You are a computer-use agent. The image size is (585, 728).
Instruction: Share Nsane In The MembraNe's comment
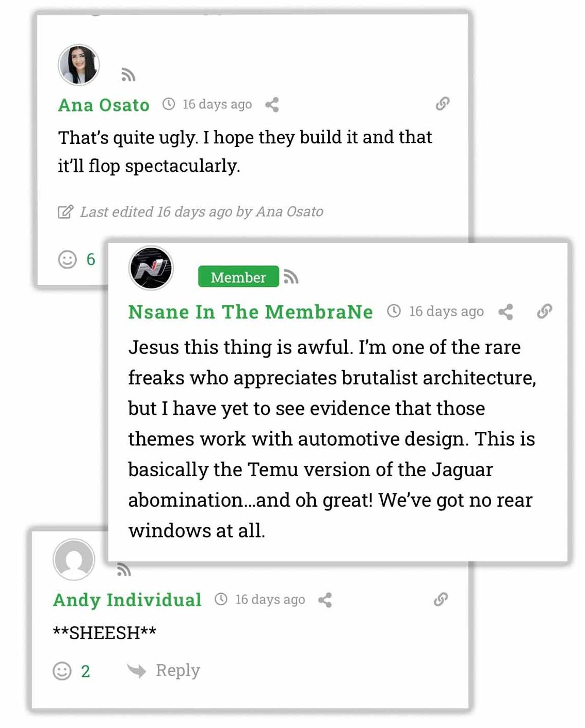[506, 312]
